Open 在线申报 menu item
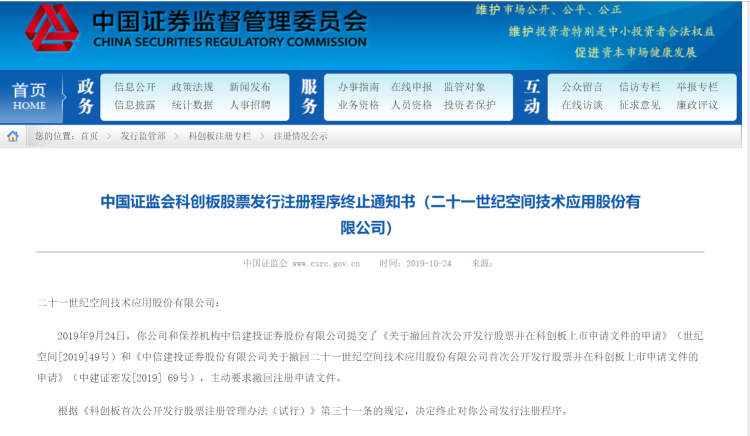The image size is (750, 436). point(411,87)
